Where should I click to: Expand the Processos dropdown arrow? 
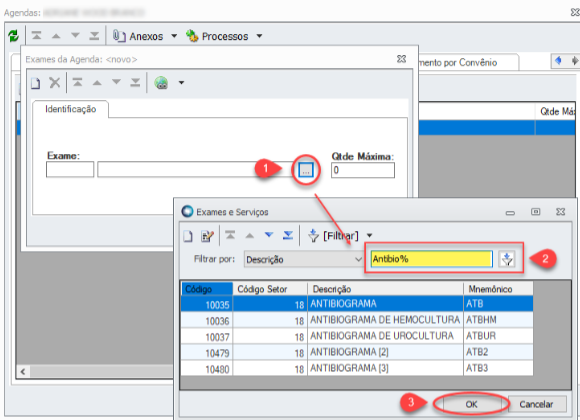259,36
